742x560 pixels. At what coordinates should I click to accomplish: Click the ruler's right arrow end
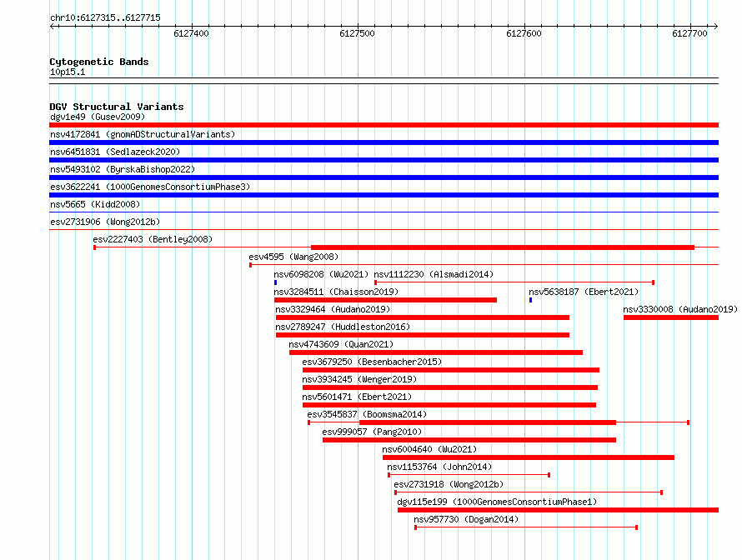(716, 26)
